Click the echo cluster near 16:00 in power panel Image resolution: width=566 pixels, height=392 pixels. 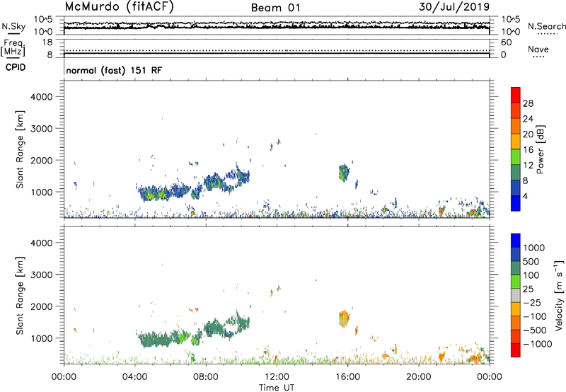tap(344, 173)
